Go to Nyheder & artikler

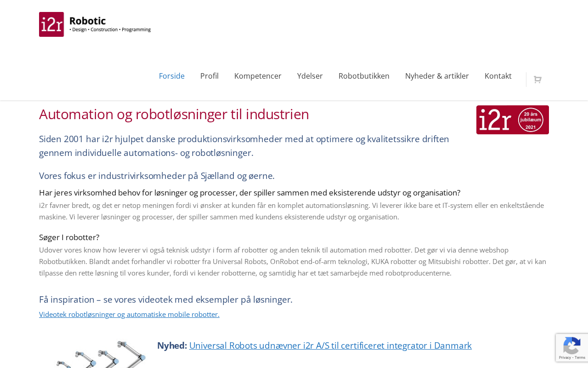pyautogui.click(x=437, y=76)
